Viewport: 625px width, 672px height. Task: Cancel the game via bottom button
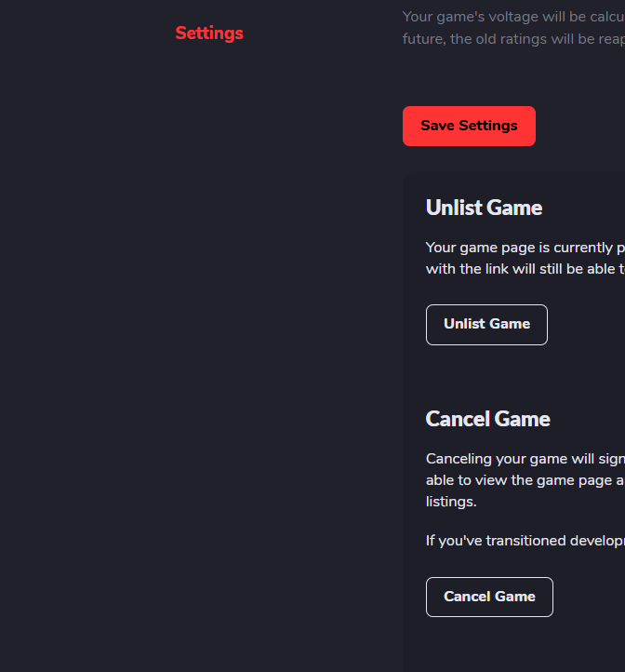(x=489, y=597)
